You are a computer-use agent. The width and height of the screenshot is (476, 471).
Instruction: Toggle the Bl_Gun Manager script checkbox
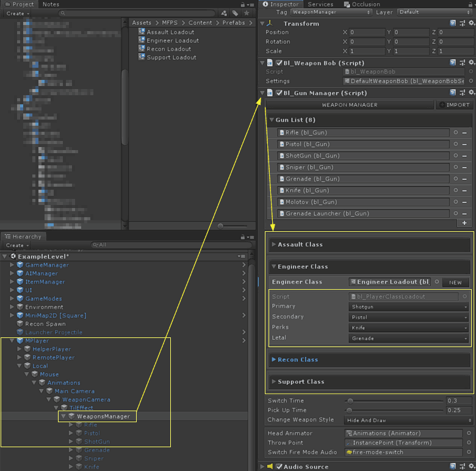tap(279, 93)
